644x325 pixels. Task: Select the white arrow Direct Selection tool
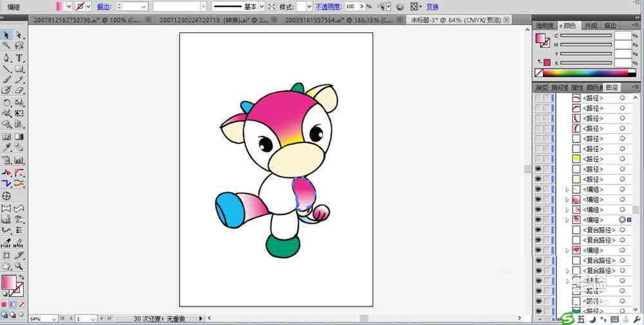click(19, 35)
